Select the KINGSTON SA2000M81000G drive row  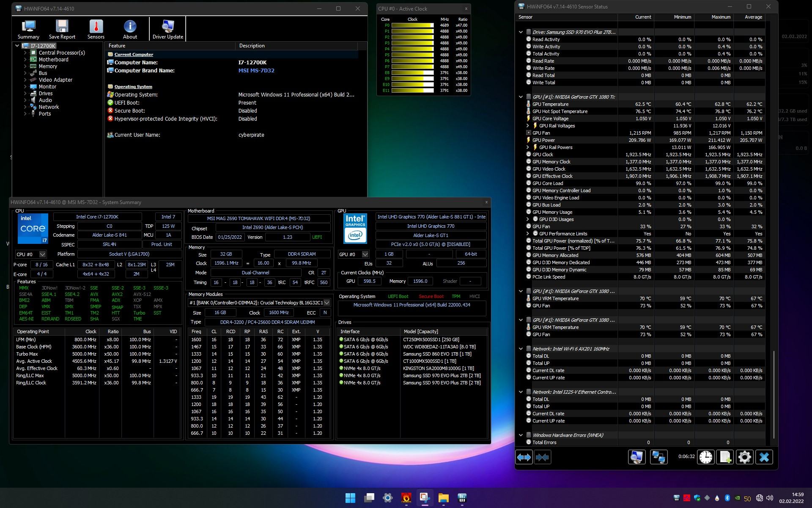point(412,369)
